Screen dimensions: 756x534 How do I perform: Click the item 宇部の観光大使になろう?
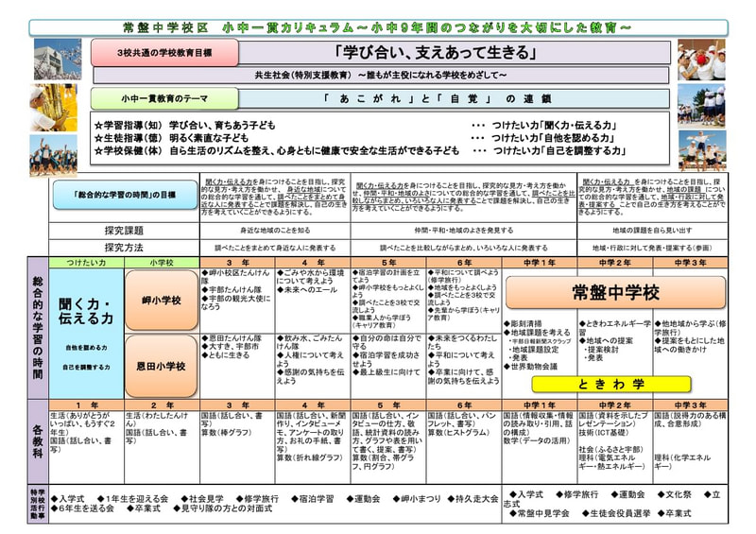pyautogui.click(x=235, y=302)
